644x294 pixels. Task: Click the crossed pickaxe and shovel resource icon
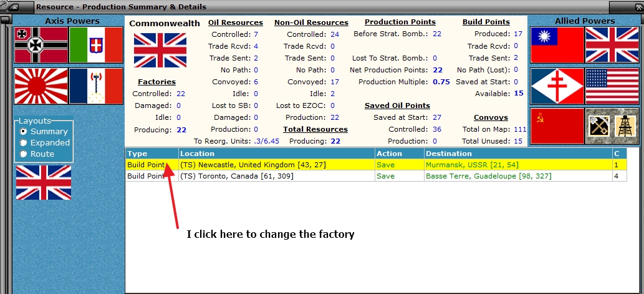coord(598,126)
